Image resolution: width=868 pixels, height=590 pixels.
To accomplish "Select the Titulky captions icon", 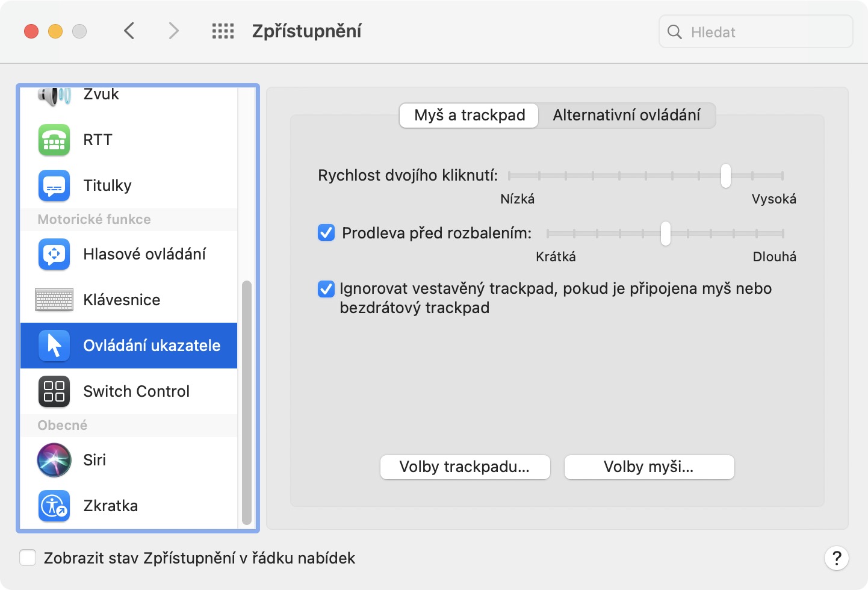I will pyautogui.click(x=54, y=185).
